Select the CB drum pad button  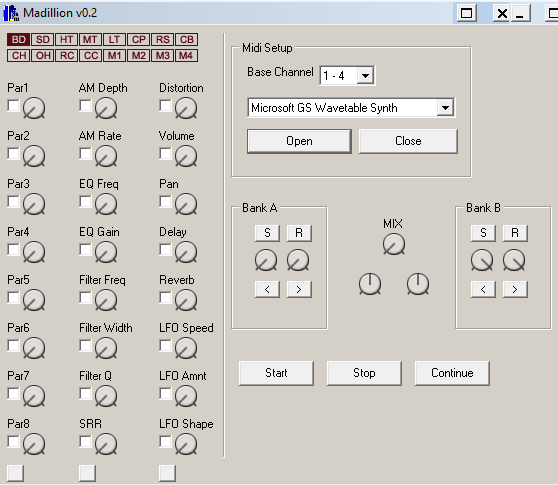tap(186, 39)
